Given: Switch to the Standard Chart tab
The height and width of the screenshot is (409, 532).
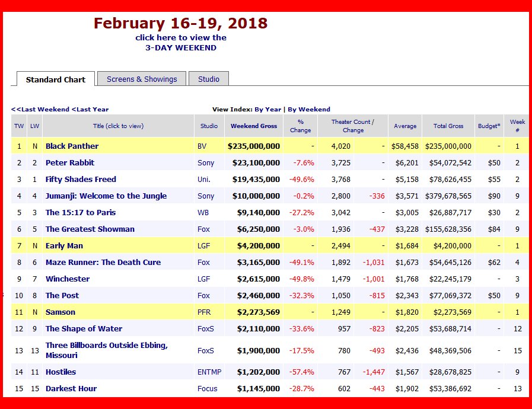Looking at the screenshot, I should [x=56, y=79].
